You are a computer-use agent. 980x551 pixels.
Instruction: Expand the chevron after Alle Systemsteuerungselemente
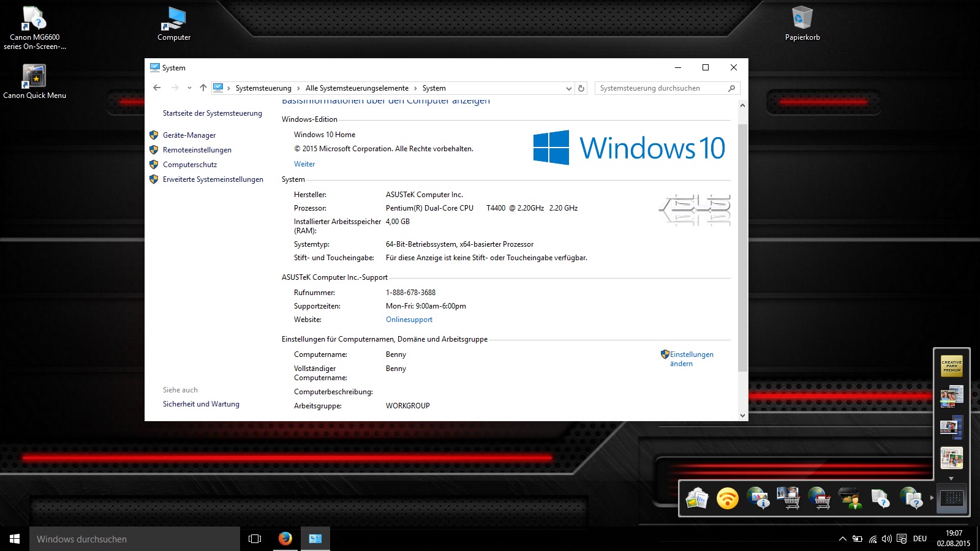click(x=415, y=88)
